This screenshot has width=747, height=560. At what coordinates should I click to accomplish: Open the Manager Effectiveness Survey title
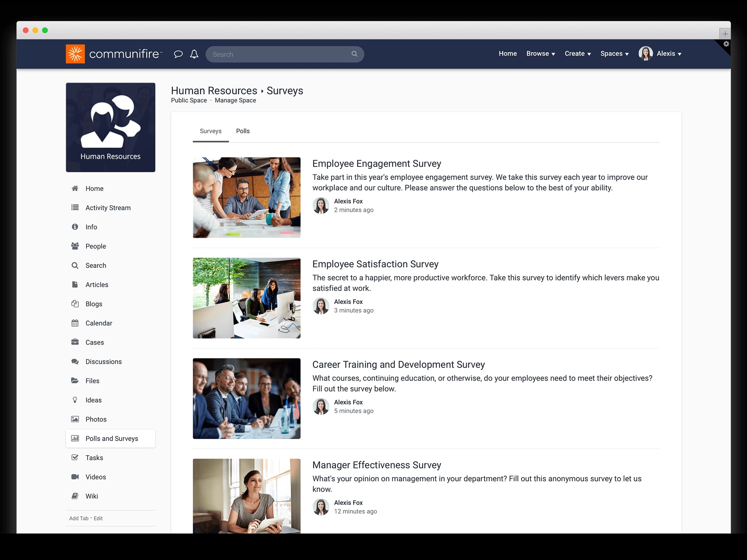click(x=376, y=465)
